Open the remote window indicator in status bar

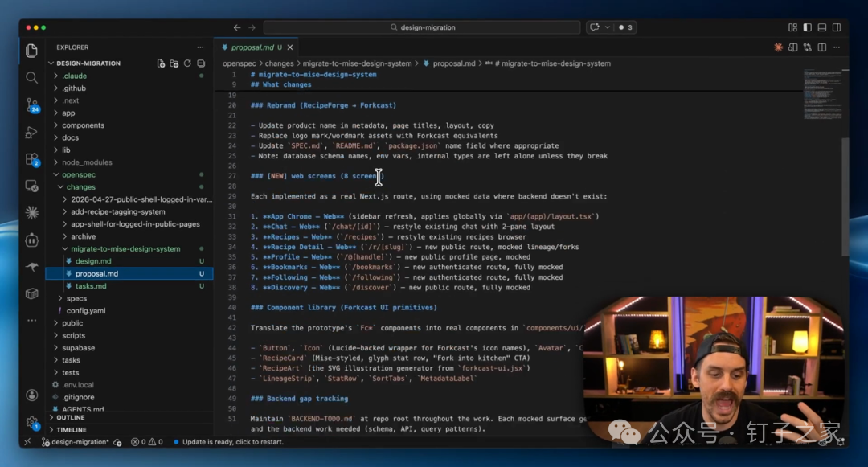tap(27, 442)
